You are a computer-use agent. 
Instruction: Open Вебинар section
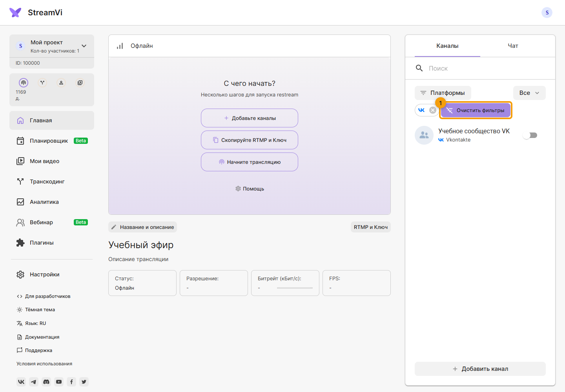(x=52, y=222)
